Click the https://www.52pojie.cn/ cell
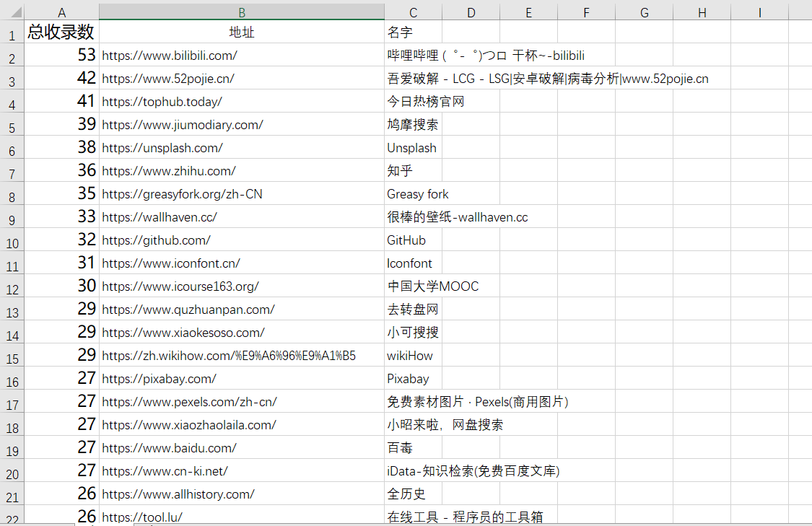This screenshot has width=812, height=526. click(x=242, y=78)
